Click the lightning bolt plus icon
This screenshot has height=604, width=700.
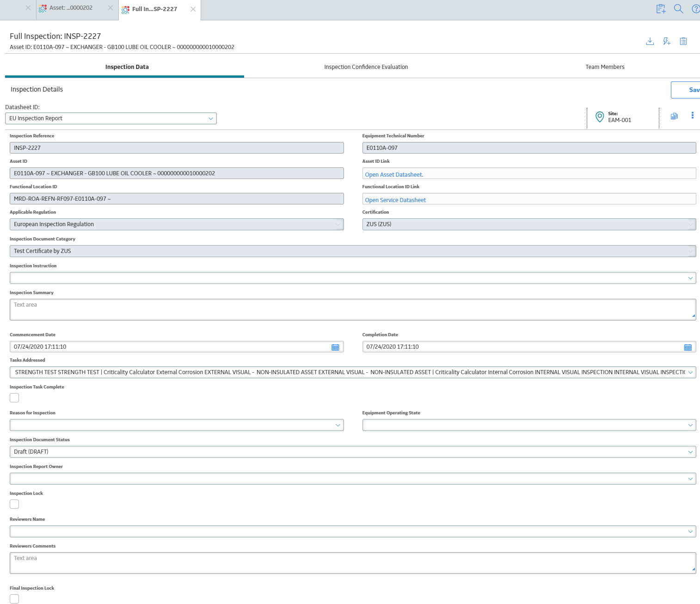point(666,41)
